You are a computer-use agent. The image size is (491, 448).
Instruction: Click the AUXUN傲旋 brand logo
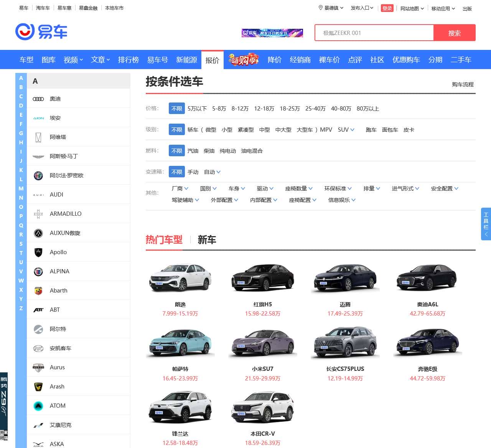(x=38, y=233)
